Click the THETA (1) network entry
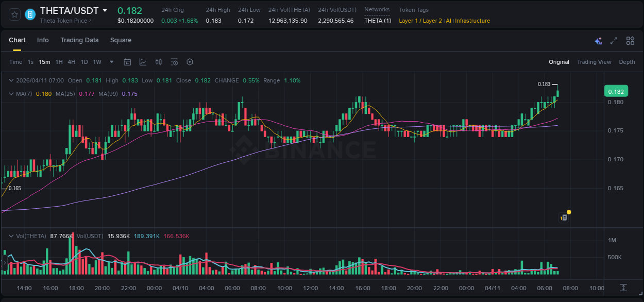Viewport: 644px width, 302px height. tap(378, 21)
